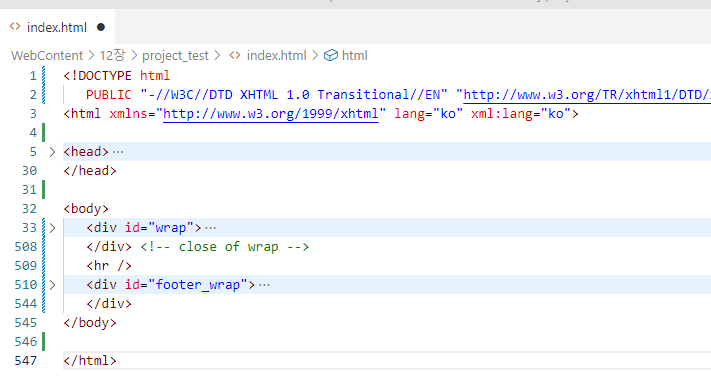Open project_test breadcrumb folder

(175, 55)
